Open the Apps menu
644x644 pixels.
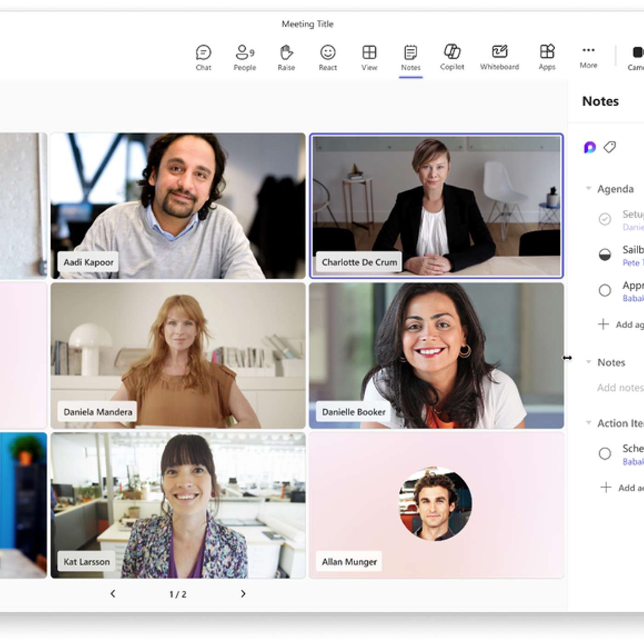point(547,57)
